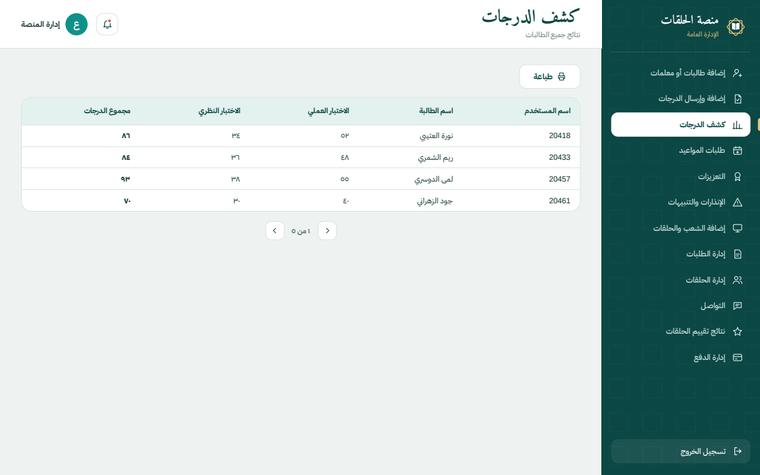This screenshot has width=760, height=475.
Task: Click username cell 20457
Action: click(559, 179)
